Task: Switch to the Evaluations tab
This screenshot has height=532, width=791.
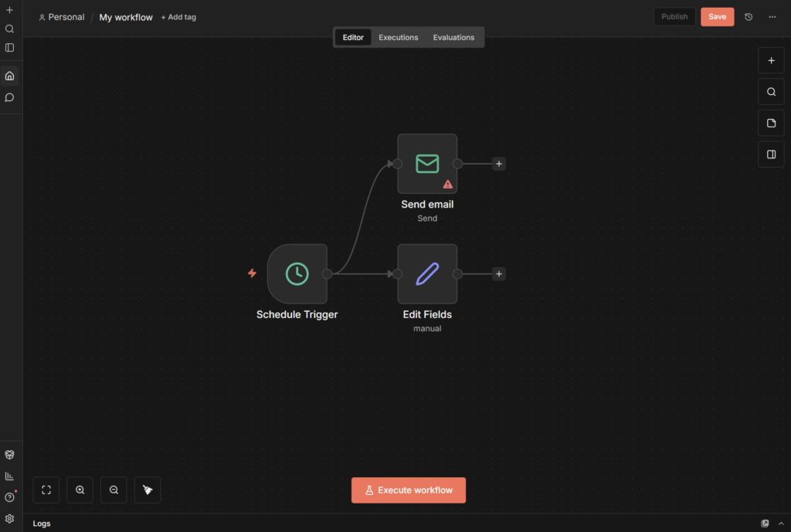Action: click(x=453, y=37)
